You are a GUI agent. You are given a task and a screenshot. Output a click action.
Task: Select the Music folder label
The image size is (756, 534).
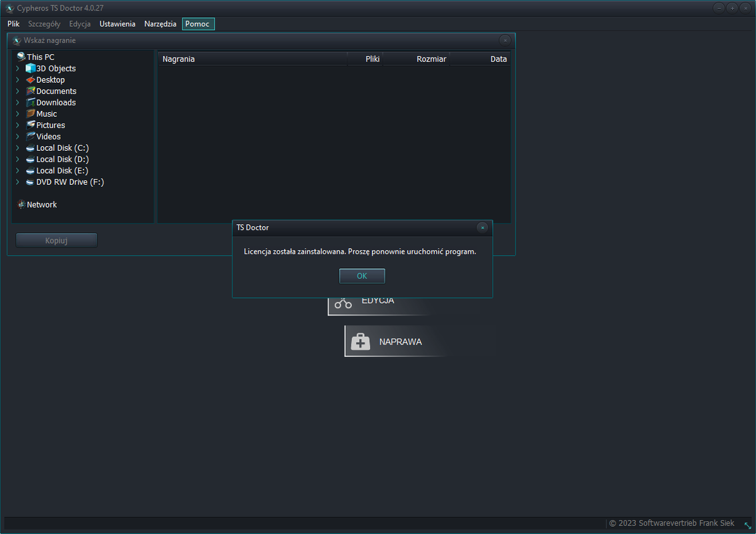[47, 113]
